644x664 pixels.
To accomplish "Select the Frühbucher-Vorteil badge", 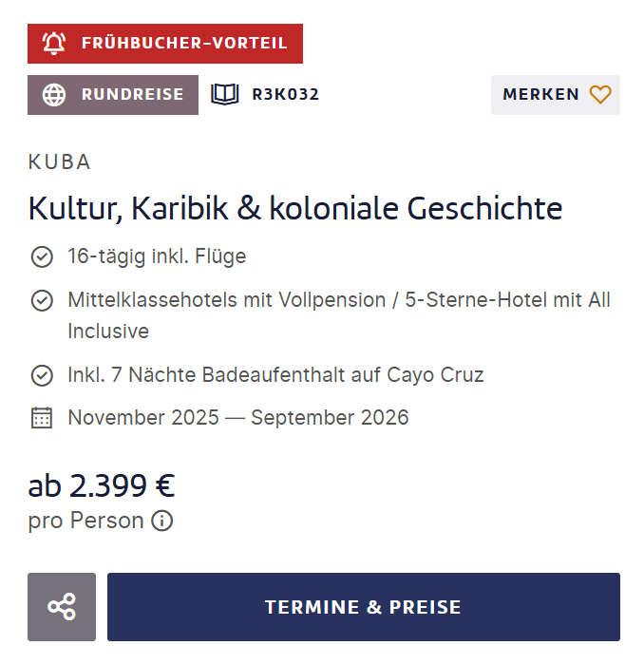I will [x=165, y=44].
